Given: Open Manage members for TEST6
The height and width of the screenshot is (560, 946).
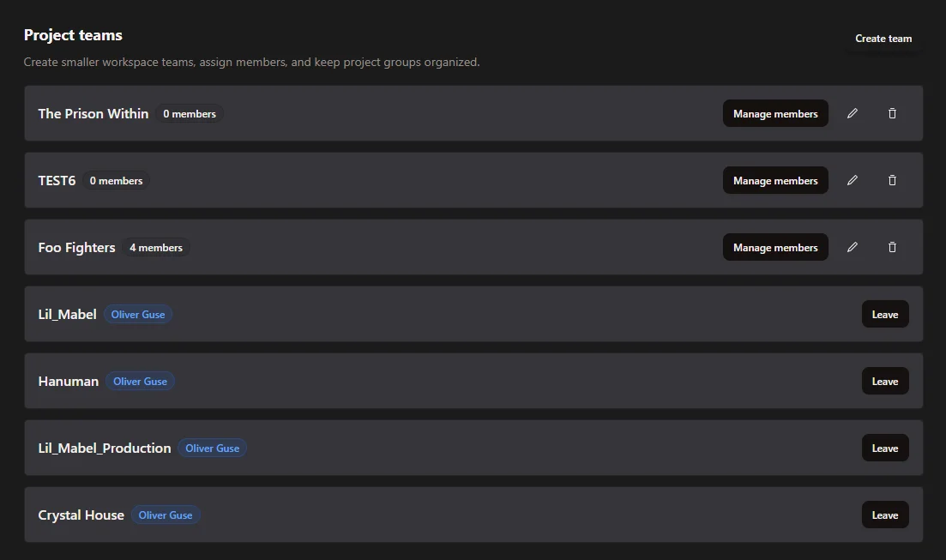Looking at the screenshot, I should (x=775, y=180).
